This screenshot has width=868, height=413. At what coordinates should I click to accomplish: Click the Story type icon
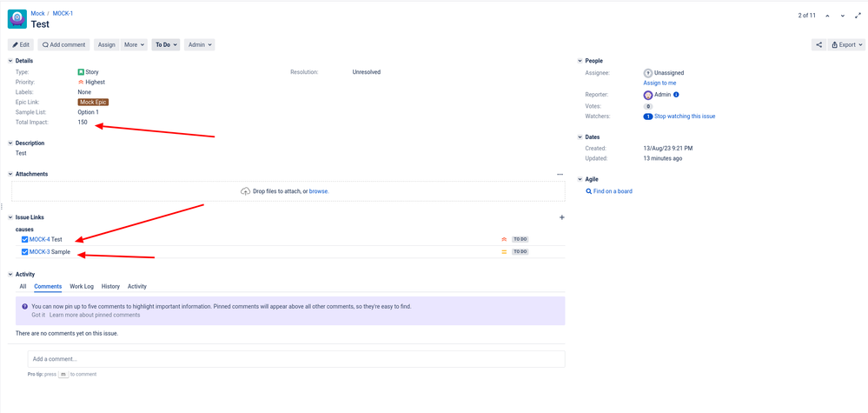click(81, 72)
